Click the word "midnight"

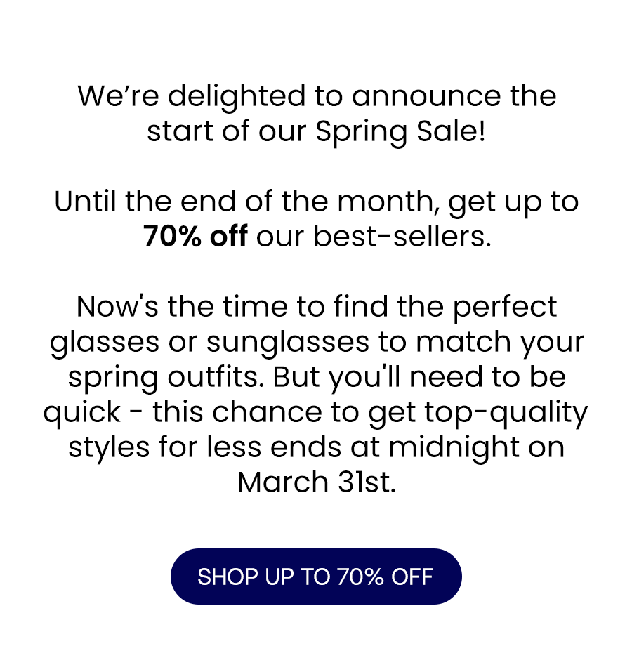(454, 447)
